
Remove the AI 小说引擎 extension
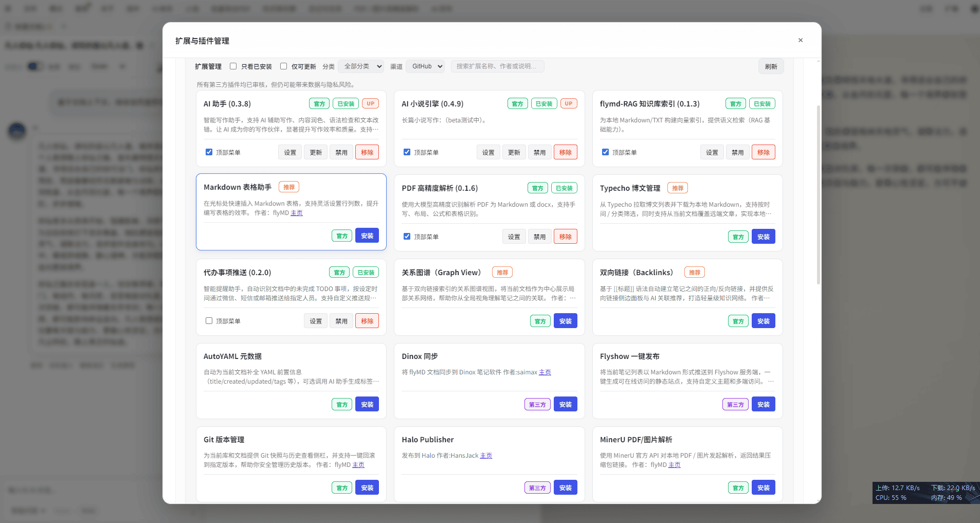click(x=565, y=152)
